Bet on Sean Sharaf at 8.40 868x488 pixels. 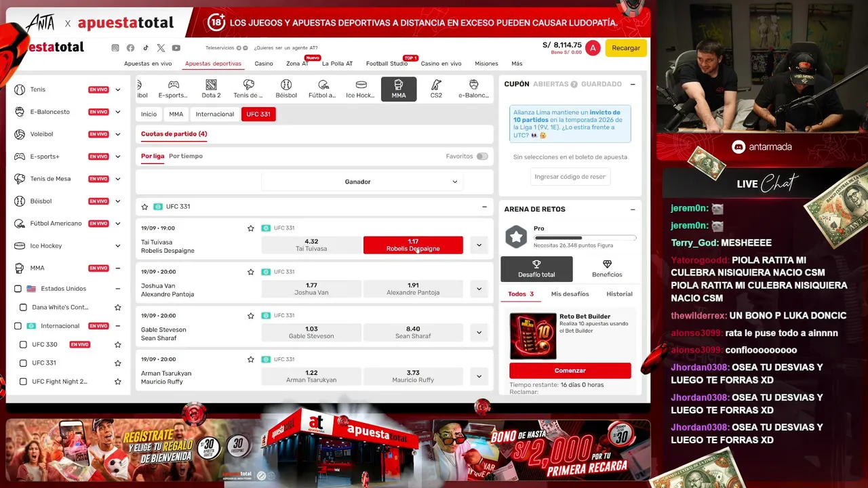(x=413, y=332)
